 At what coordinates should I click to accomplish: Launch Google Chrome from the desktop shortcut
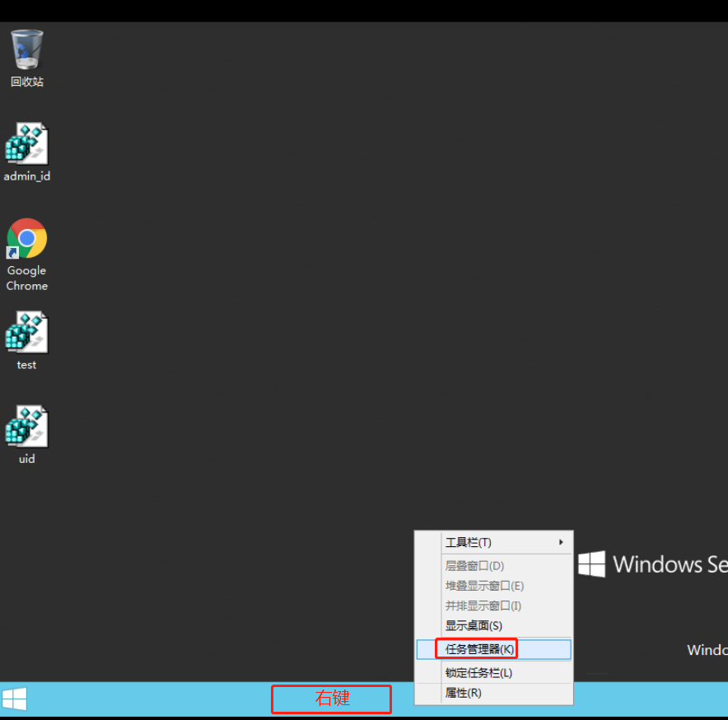pos(27,240)
